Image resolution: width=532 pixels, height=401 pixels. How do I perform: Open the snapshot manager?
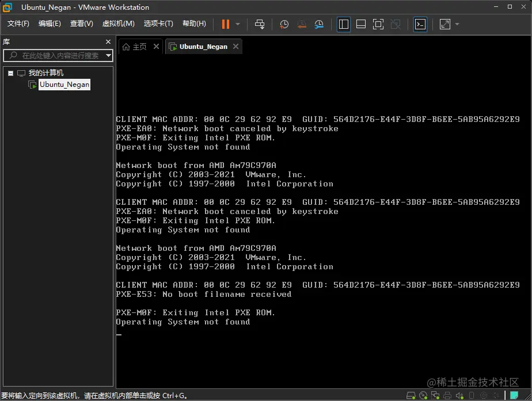319,24
